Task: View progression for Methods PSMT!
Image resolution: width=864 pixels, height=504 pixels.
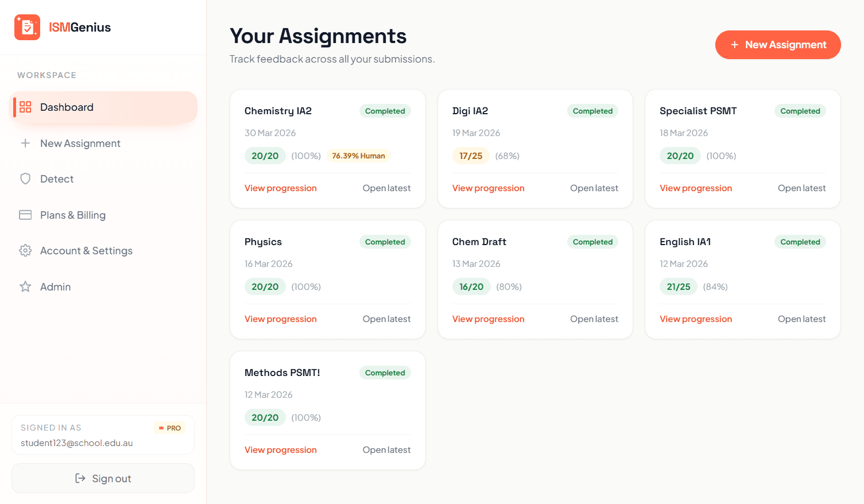Action: [x=281, y=449]
